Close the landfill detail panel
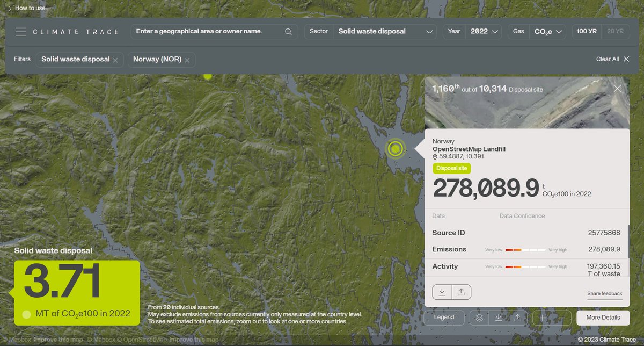 pos(617,89)
